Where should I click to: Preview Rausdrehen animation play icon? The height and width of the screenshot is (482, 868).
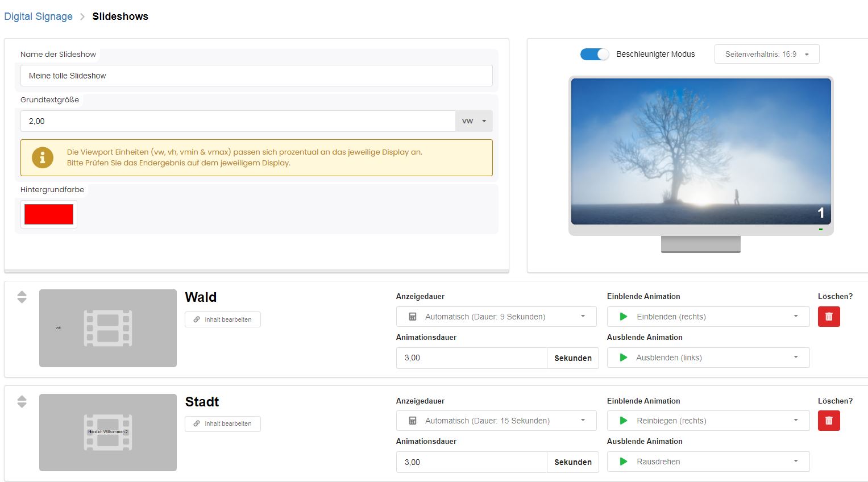coord(624,462)
